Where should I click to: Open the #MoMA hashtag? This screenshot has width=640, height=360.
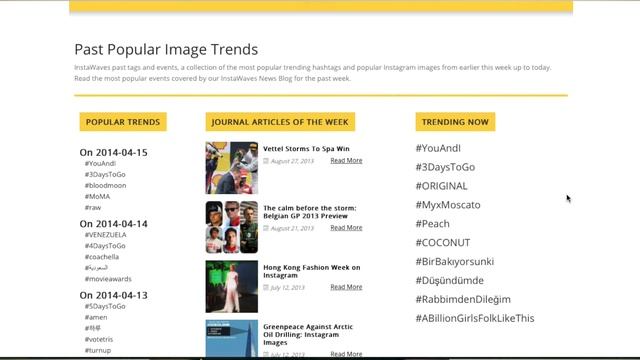click(97, 196)
